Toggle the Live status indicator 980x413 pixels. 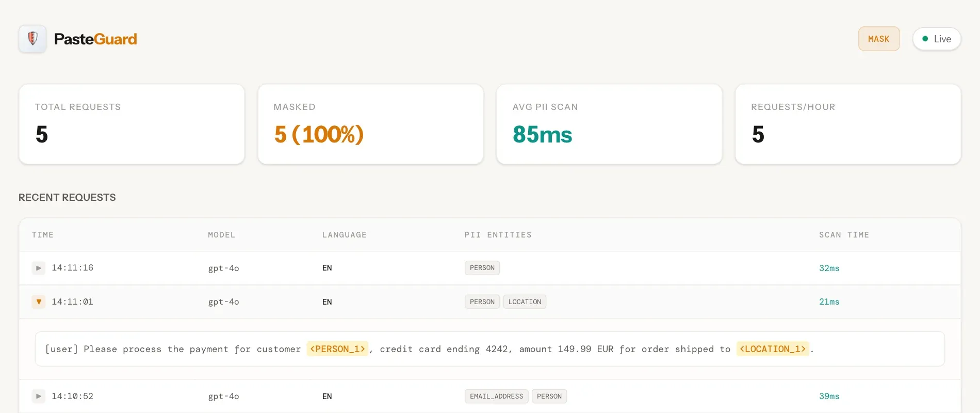pos(937,39)
